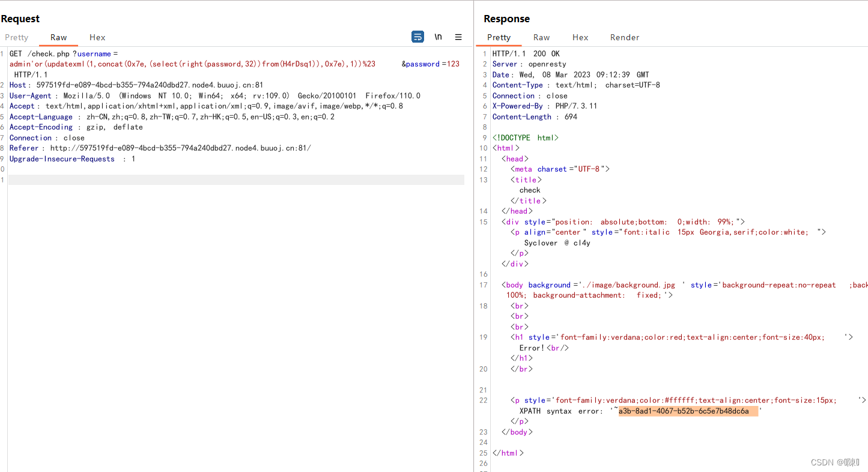Click the 'Error!' heading text
The width and height of the screenshot is (868, 472).
coord(531,348)
